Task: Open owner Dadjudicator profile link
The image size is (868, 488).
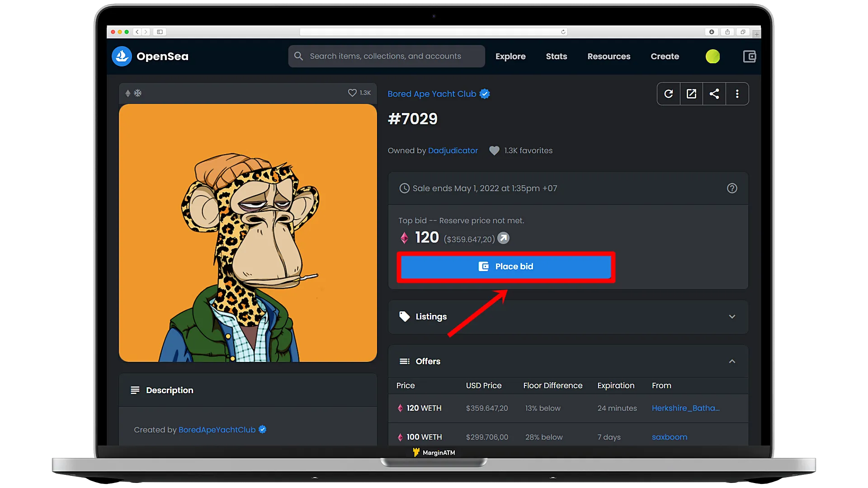Action: pos(453,150)
